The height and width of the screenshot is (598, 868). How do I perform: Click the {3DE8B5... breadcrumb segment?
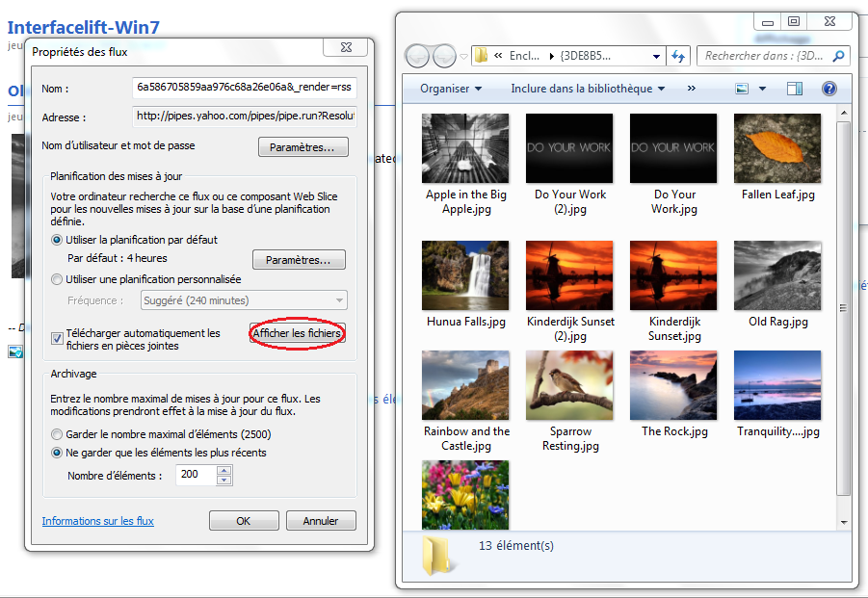pyautogui.click(x=585, y=56)
